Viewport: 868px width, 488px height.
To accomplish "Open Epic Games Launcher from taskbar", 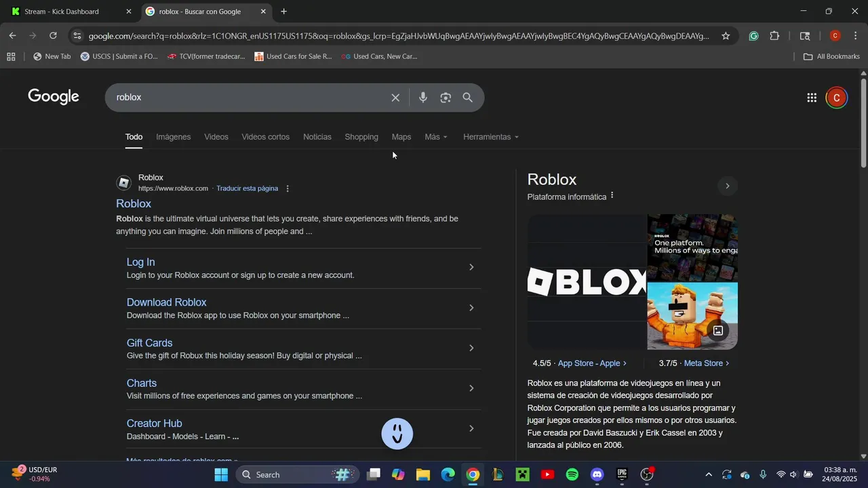I will point(622,474).
